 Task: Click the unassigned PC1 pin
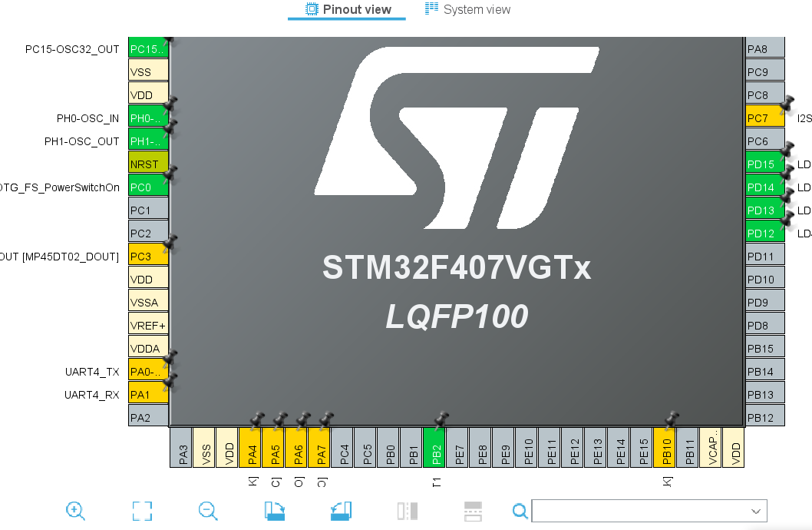pos(148,210)
